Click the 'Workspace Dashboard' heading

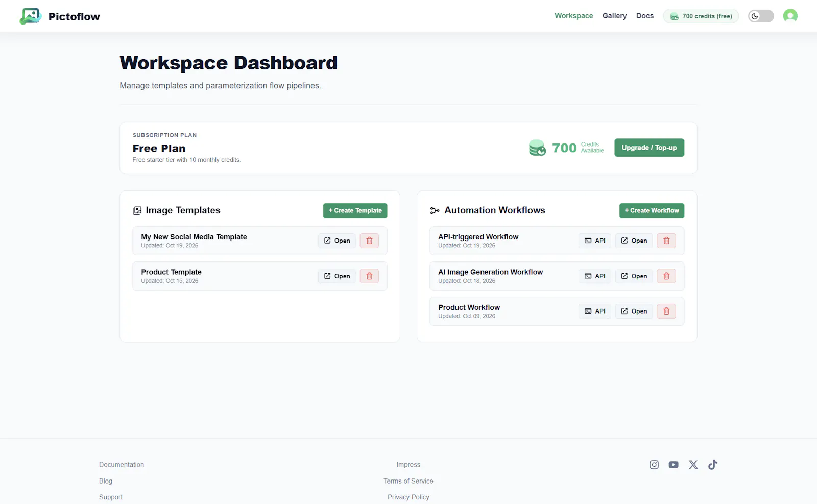(228, 63)
